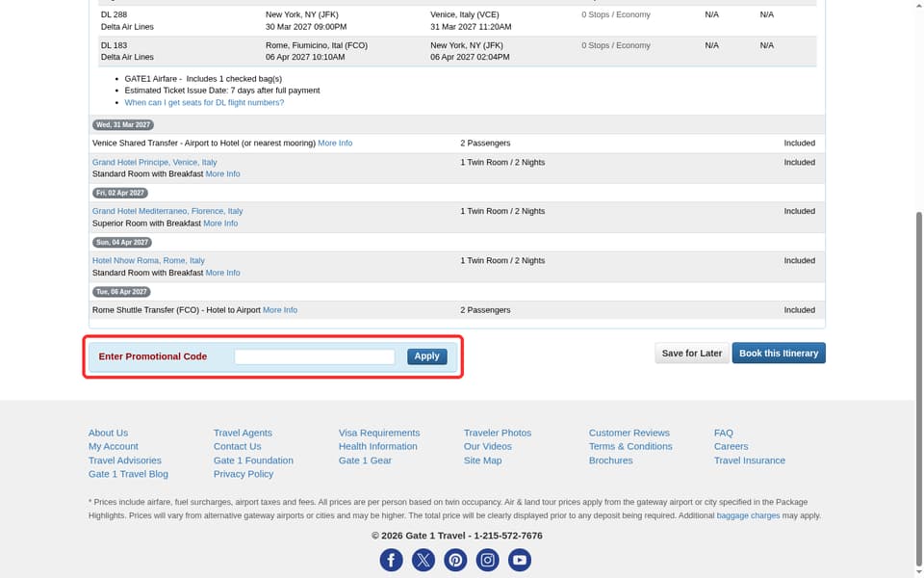Open the YouTube social icon
The height and width of the screenshot is (578, 924).
point(520,560)
